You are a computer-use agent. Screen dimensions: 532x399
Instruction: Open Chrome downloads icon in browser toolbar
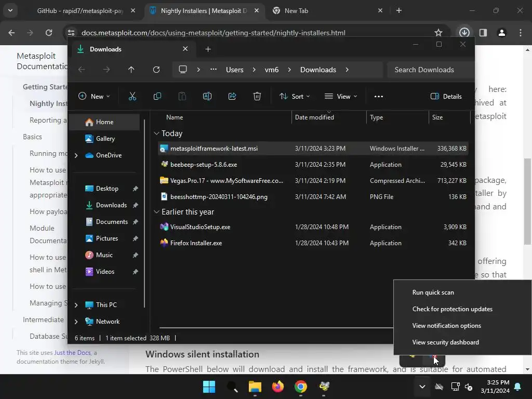464,33
